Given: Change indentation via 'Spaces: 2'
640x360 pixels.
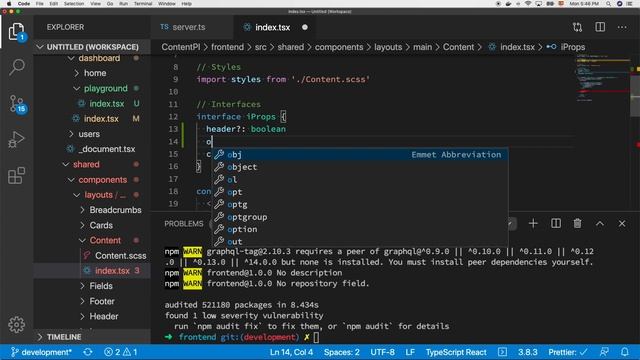Looking at the screenshot, I should (x=342, y=352).
